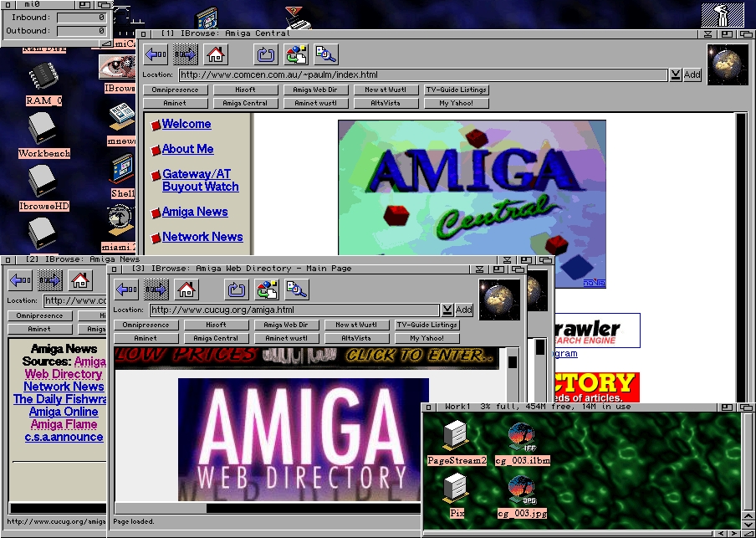Open the Gateway/AT Buyout Watch link
Screen dimensions: 756x538
(200, 181)
